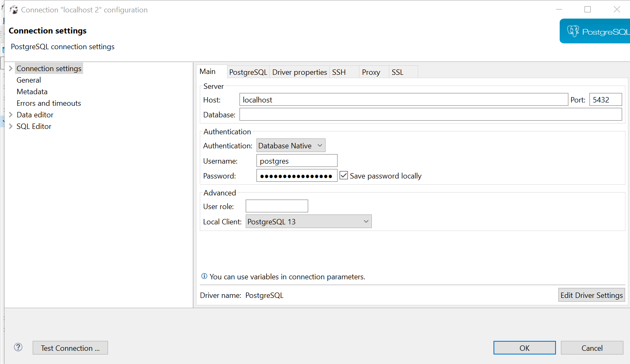Screen dimensions: 630x364
Task: Click the info icon about connection variables
Action: click(204, 276)
